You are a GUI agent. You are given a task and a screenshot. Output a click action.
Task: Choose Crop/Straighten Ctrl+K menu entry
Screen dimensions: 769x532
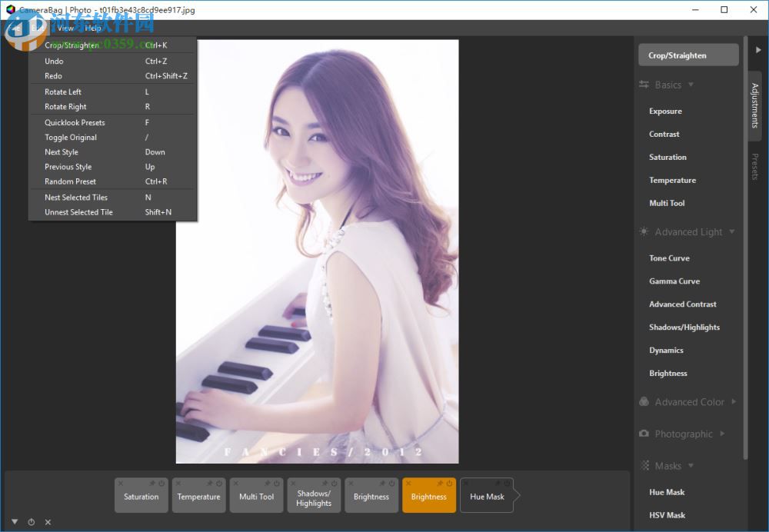tap(112, 45)
